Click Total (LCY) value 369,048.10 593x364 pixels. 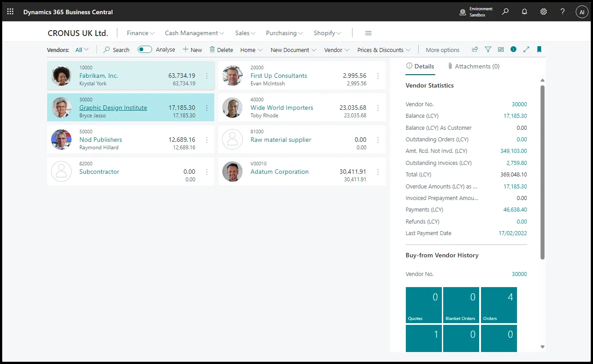coord(514,175)
